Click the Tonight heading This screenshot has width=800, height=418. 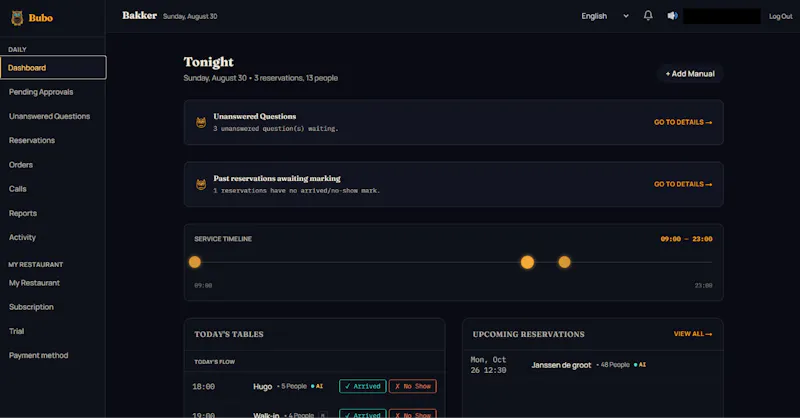tap(209, 62)
